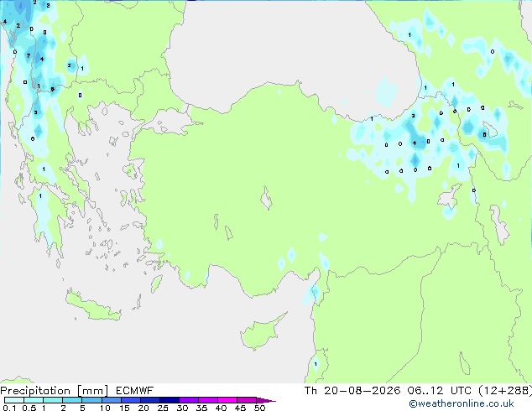Viewport: 532px width, 411px height.
Task: Select the purple legend swatch between 30 and 35
Action: click(189, 400)
